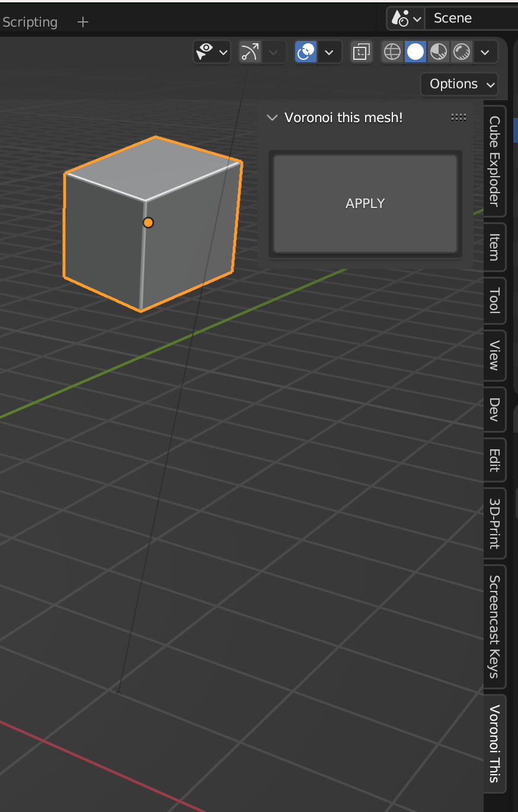Open the Tool sidebar tab

494,300
